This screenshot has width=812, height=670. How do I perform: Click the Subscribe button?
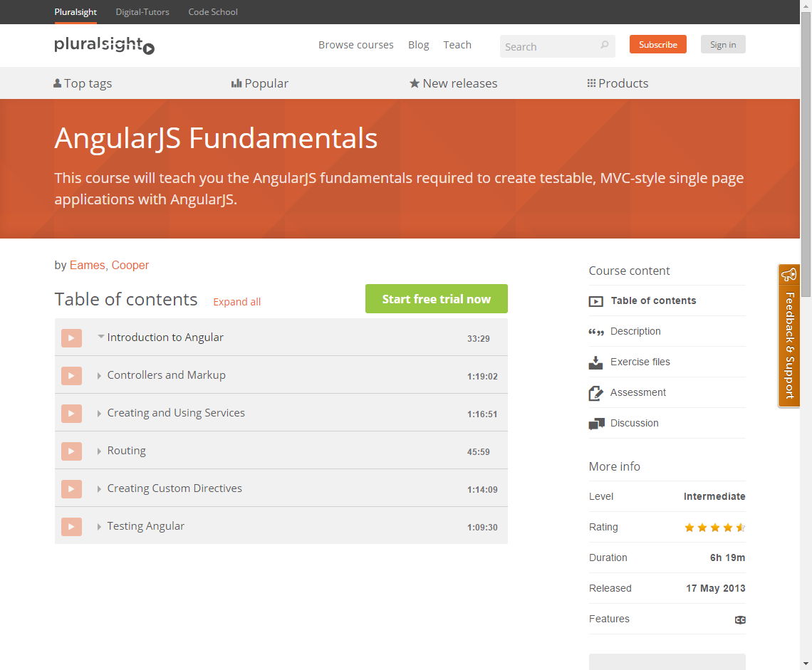[657, 45]
